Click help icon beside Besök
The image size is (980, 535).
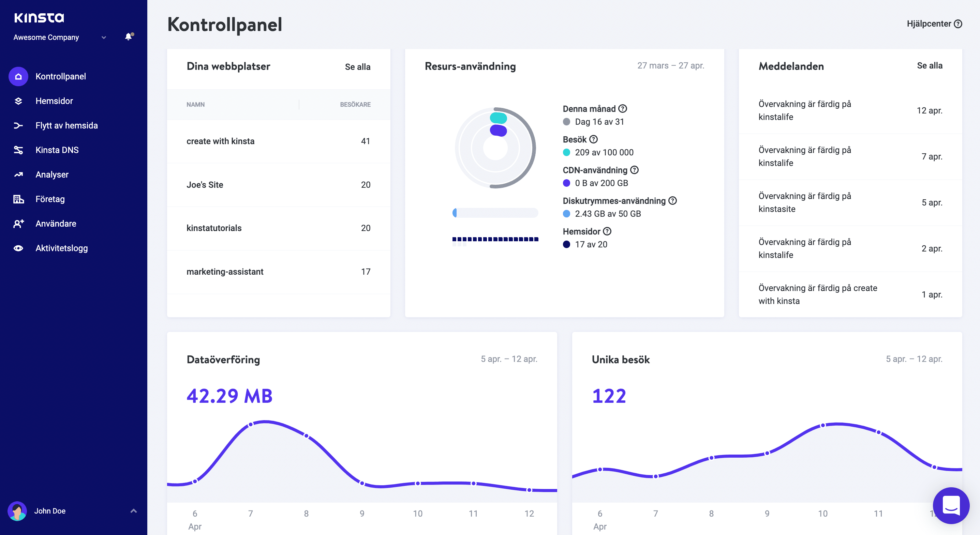point(593,140)
